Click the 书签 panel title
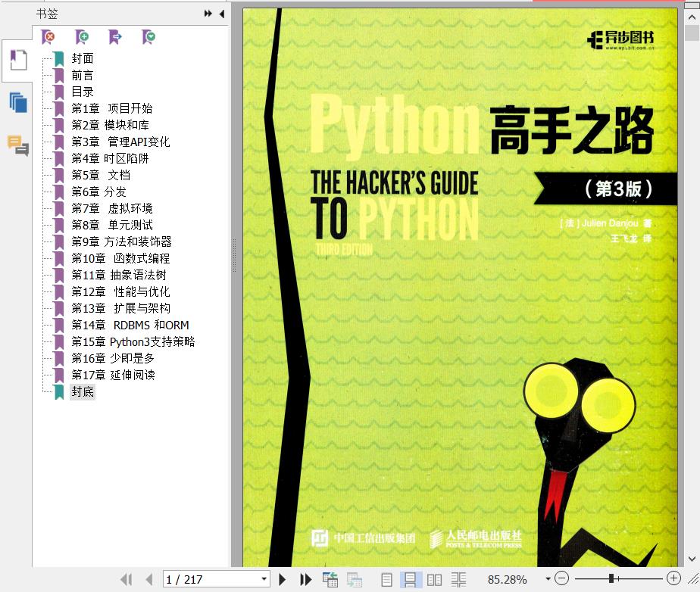The width and height of the screenshot is (700, 592). coord(47,14)
